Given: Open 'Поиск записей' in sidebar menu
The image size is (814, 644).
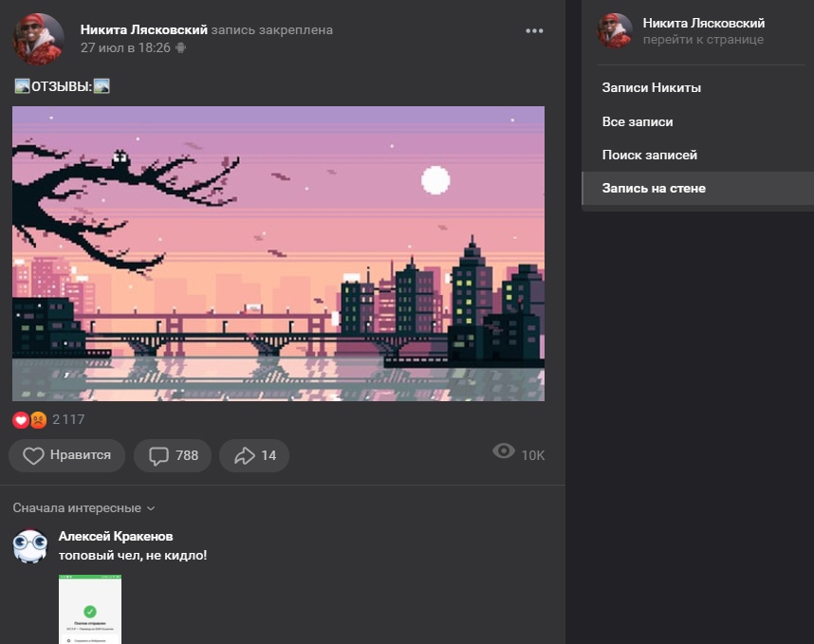Looking at the screenshot, I should [649, 155].
